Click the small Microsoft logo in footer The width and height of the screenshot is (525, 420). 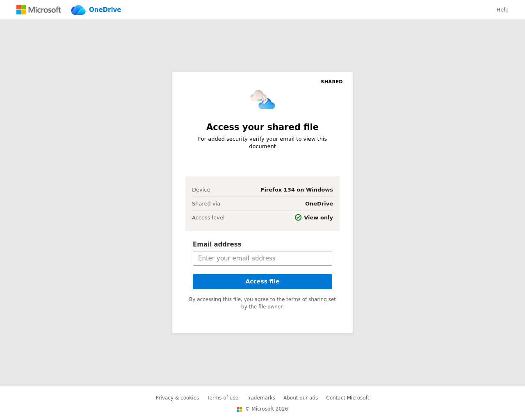tap(240, 409)
